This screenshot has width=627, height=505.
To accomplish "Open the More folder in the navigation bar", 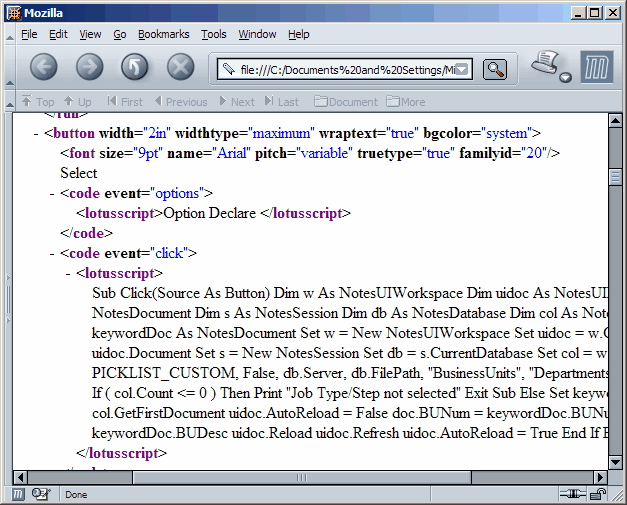I will pyautogui.click(x=406, y=102).
